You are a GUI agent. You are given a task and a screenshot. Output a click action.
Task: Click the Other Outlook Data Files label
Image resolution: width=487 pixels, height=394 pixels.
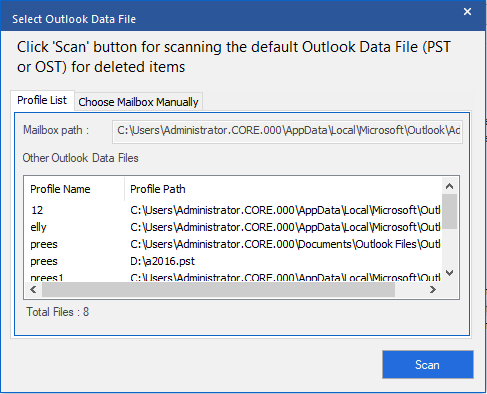[x=80, y=158]
